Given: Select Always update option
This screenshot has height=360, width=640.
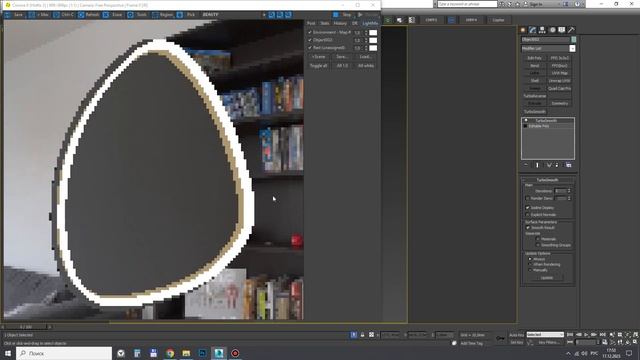Looking at the screenshot, I should pyautogui.click(x=530, y=259).
